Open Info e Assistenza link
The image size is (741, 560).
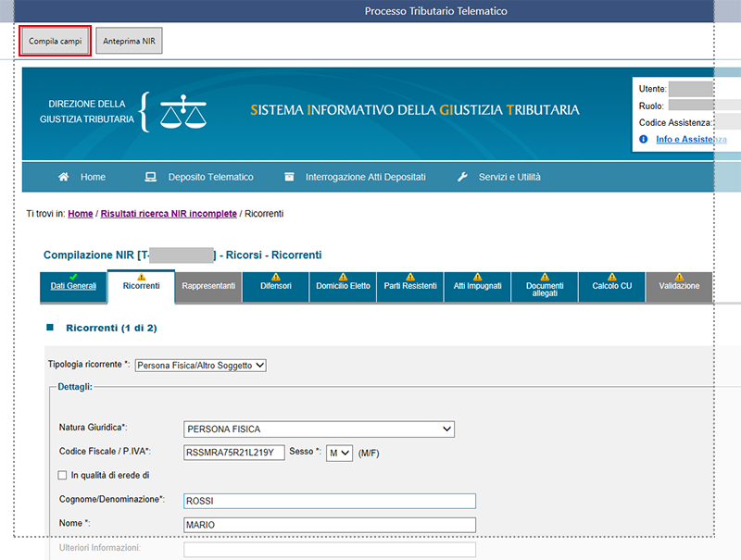click(x=691, y=139)
